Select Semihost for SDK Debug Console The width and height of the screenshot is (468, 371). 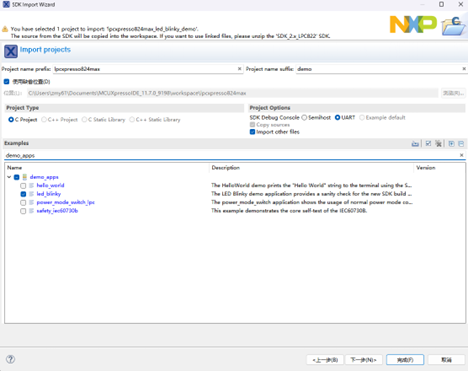304,117
